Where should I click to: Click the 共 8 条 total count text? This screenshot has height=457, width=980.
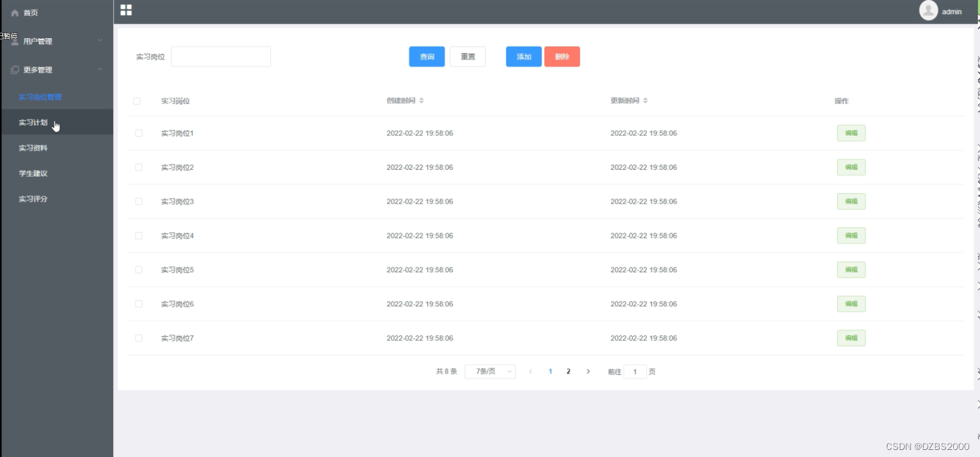pyautogui.click(x=447, y=371)
